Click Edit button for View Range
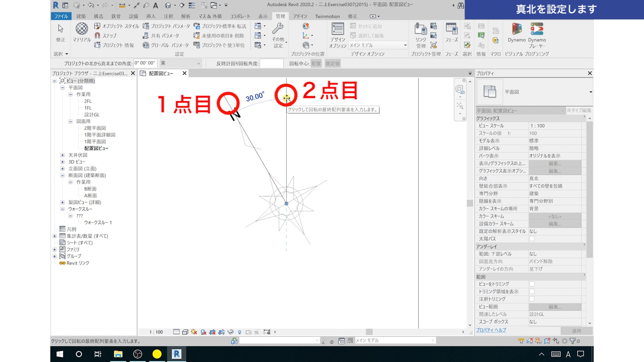Screen dimensions: 644x362 coord(554,307)
